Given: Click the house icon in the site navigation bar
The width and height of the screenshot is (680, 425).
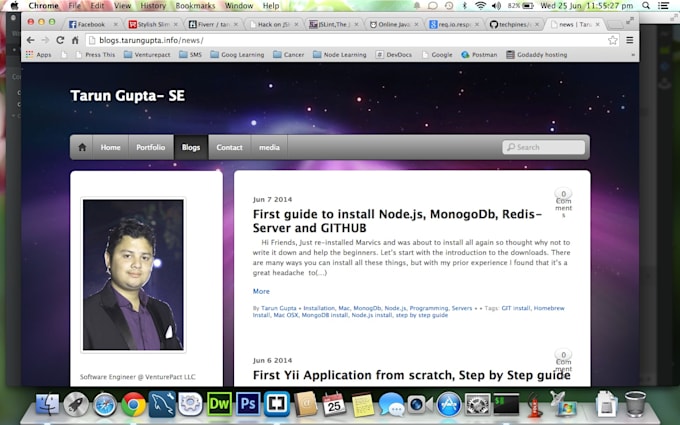Looking at the screenshot, I should point(82,147).
